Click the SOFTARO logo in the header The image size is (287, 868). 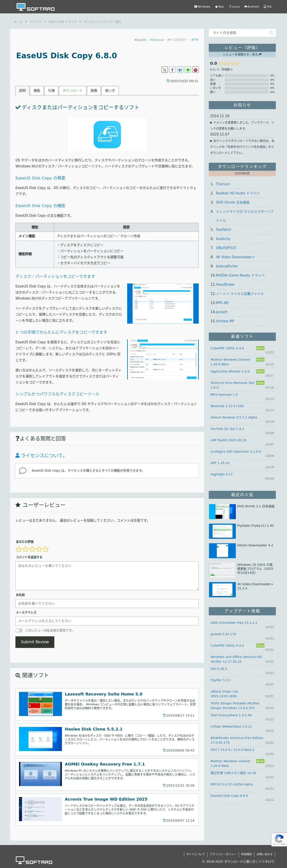pyautogui.click(x=36, y=7)
